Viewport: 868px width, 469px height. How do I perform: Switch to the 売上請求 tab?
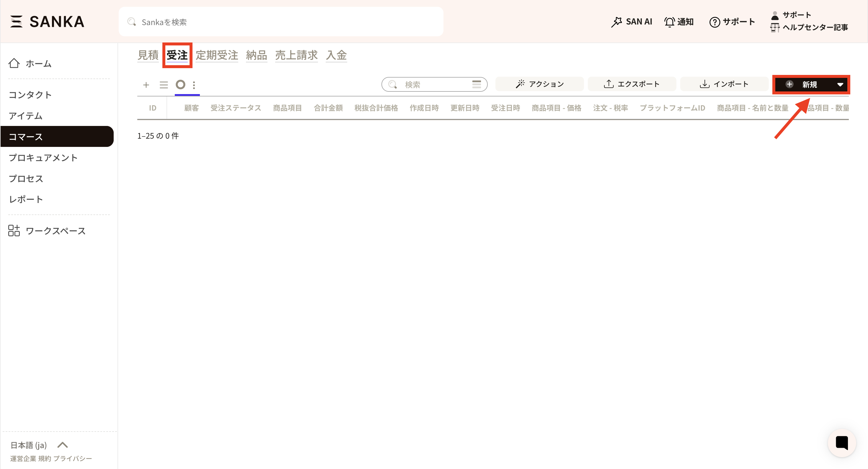click(296, 55)
